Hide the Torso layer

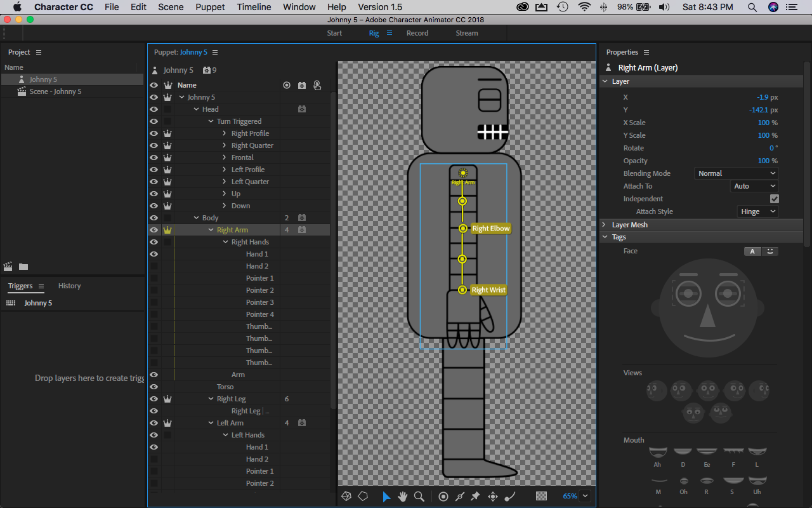154,387
